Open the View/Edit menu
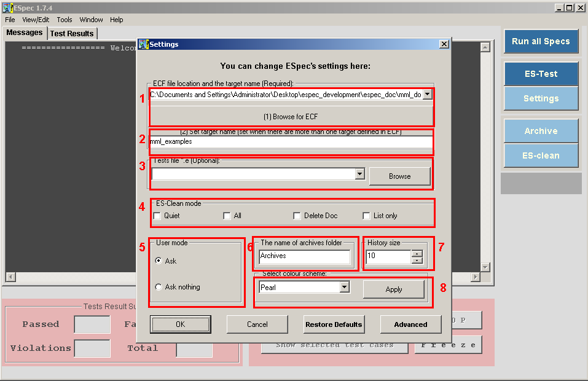The height and width of the screenshot is (381, 588). [x=36, y=20]
